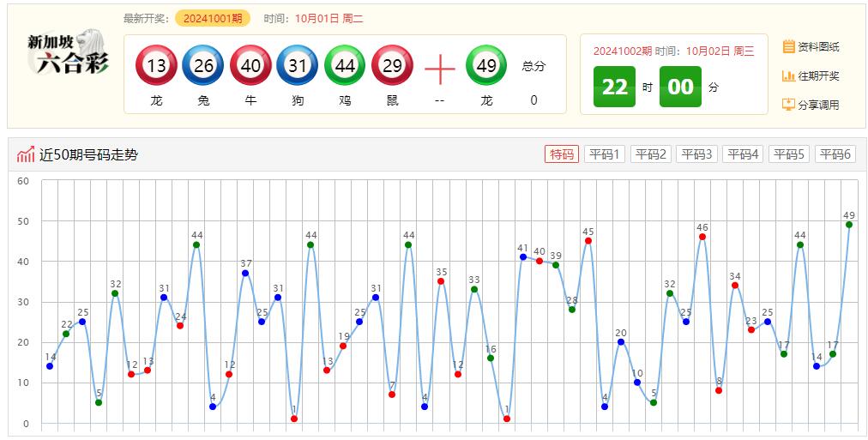868x440 pixels.
Task: Switch to the 平码1 tab
Action: pos(604,154)
